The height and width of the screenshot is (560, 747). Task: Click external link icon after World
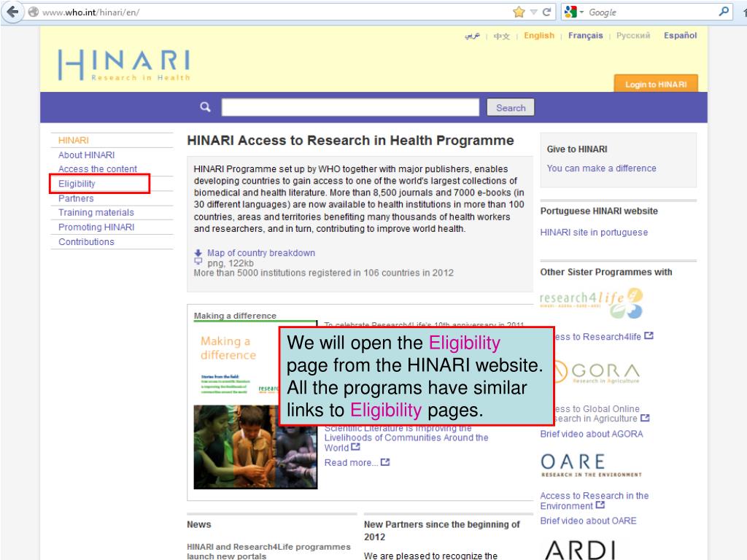(x=355, y=447)
